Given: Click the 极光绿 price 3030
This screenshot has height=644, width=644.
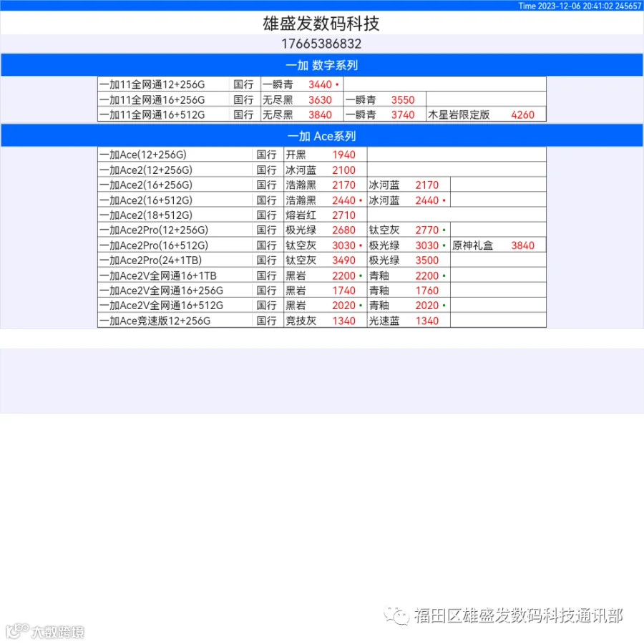Looking at the screenshot, I should [x=427, y=245].
